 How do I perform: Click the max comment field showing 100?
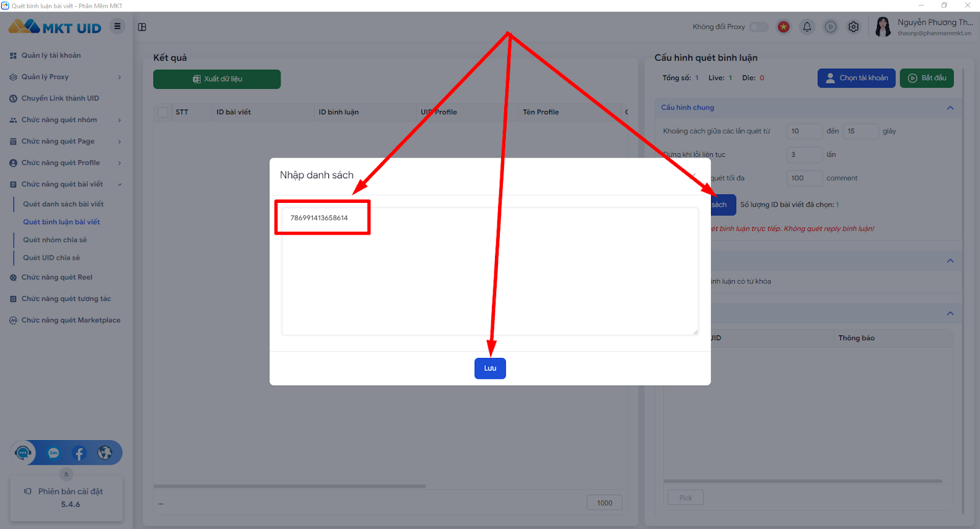(x=804, y=178)
